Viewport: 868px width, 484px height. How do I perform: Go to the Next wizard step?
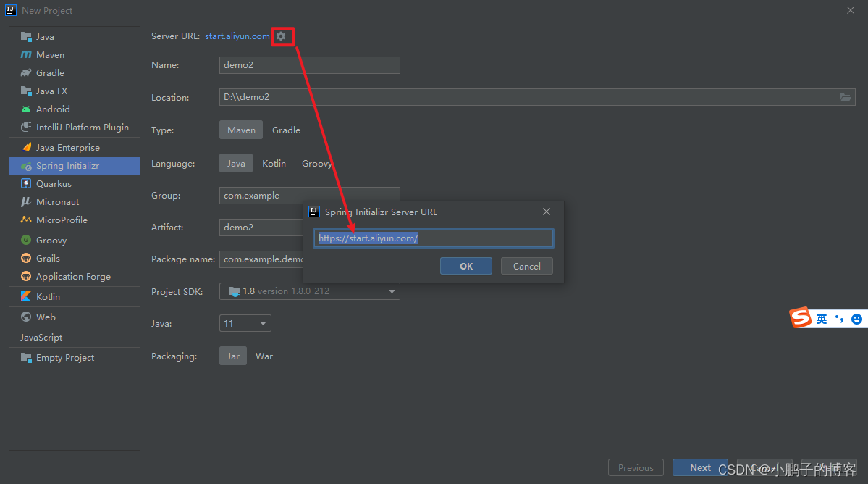[700, 468]
